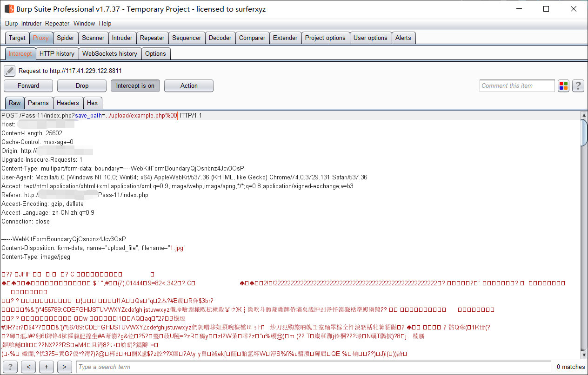The width and height of the screenshot is (588, 375).
Task: Switch to the Hex view tab
Action: [x=93, y=103]
